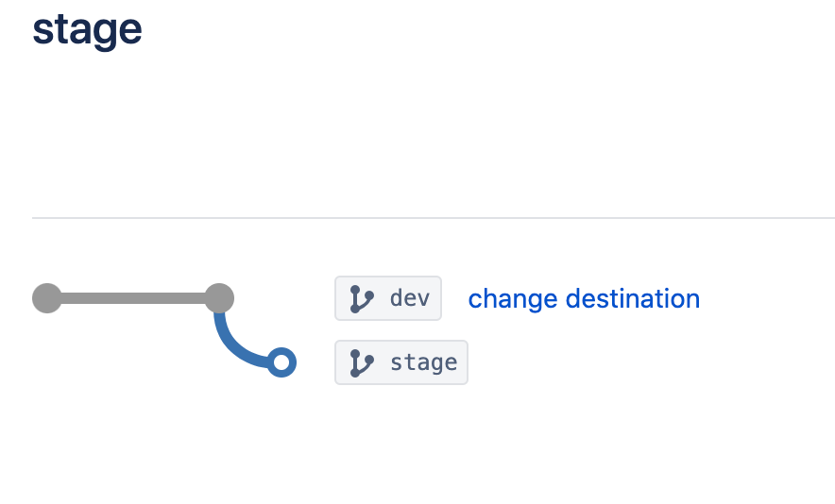Click the word 'destination' in the link
This screenshot has height=504, width=835.
[x=633, y=298]
